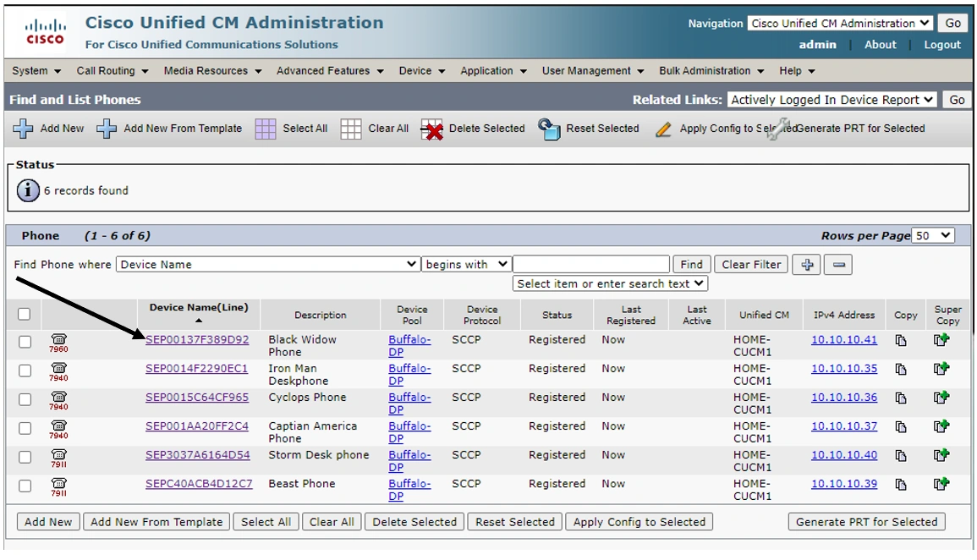Check the box for SEPC40ACB4D12C7
The image size is (977, 560).
tap(25, 486)
